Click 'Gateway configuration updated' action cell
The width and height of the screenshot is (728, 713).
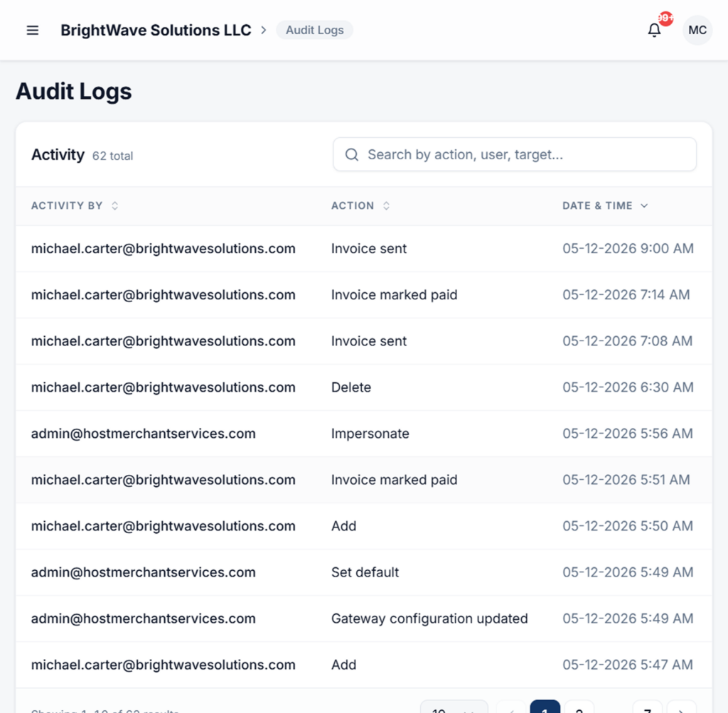(x=429, y=618)
